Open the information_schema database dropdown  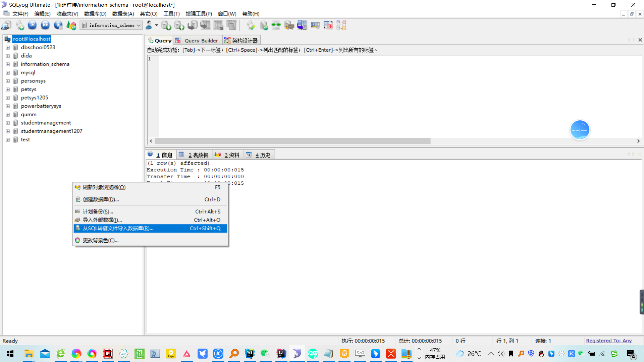click(x=139, y=25)
